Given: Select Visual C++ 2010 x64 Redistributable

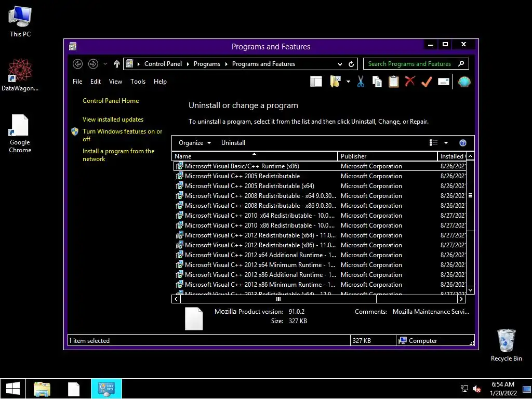Looking at the screenshot, I should (320, 216).
